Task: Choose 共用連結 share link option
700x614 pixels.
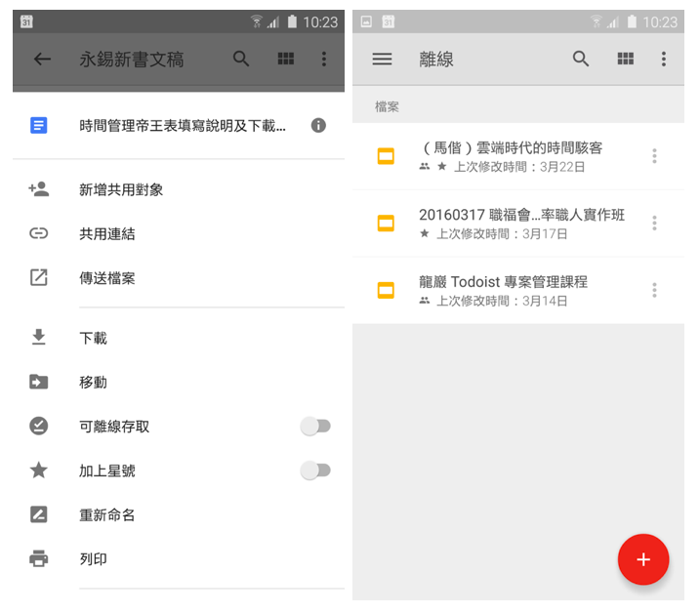Action: (179, 233)
